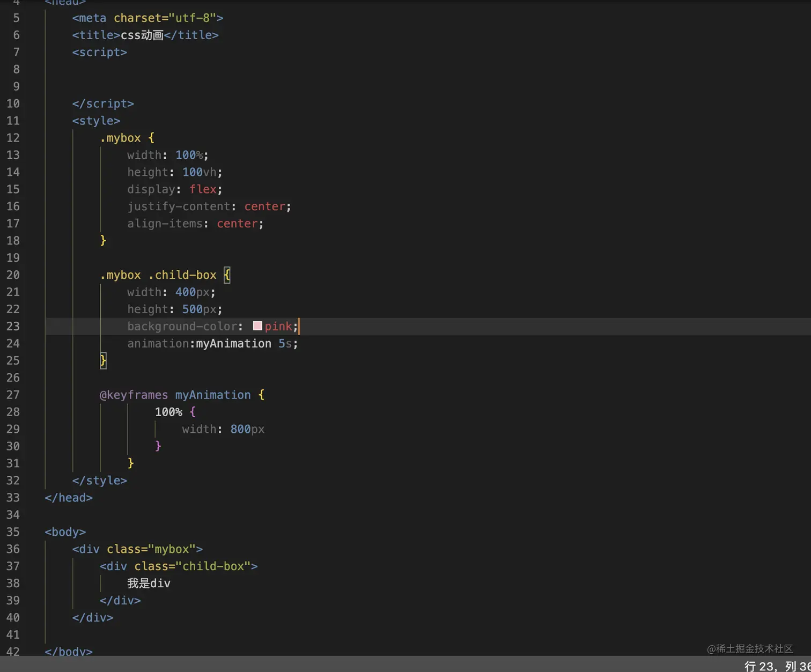Click the closing </div> on line 39
This screenshot has width=811, height=672.
120,600
